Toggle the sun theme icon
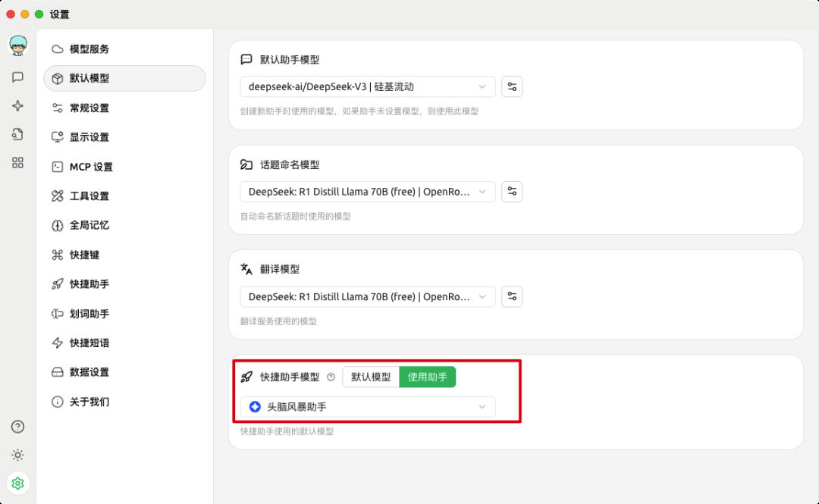 coord(17,455)
